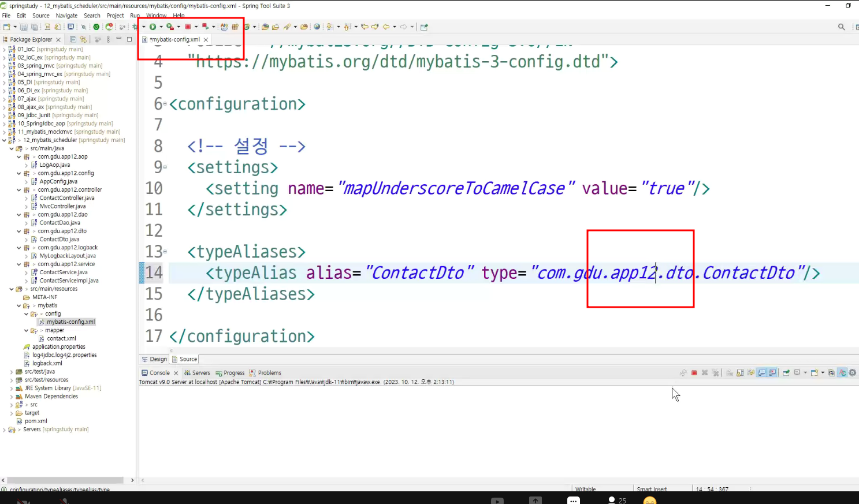Click the Last Edit Location arrow icon
Screen dimensions: 859x504
coord(365,27)
